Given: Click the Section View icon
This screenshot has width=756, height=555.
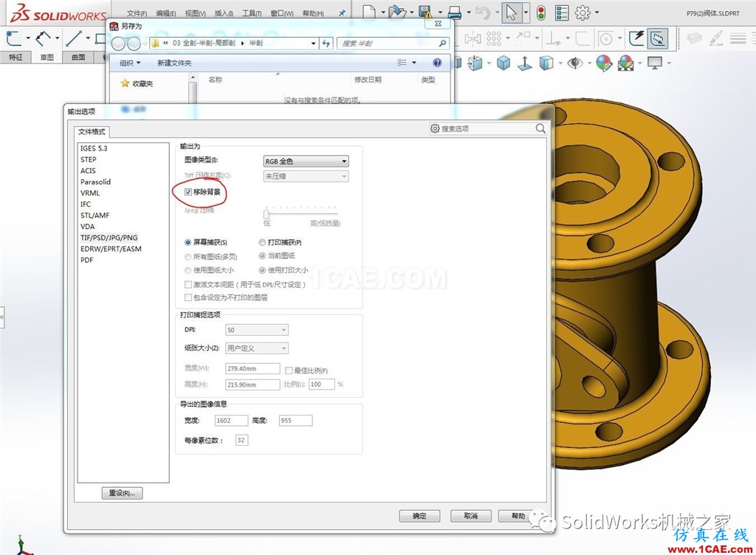Looking at the screenshot, I should pyautogui.click(x=458, y=63).
